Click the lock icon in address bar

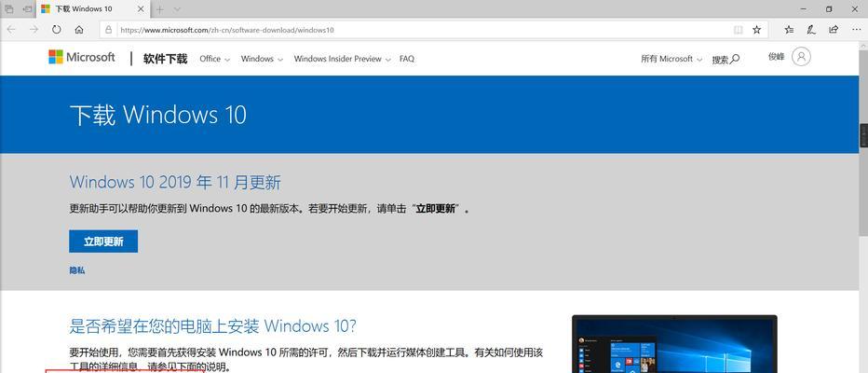(x=109, y=30)
